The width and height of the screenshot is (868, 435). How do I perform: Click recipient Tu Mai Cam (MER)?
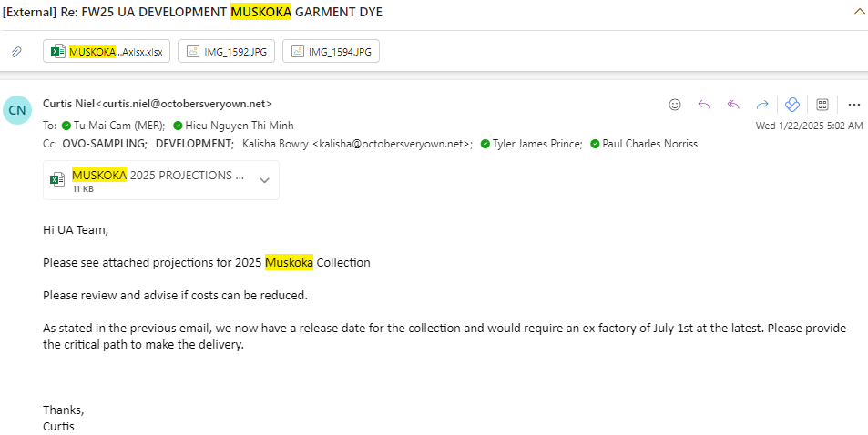[x=119, y=126]
